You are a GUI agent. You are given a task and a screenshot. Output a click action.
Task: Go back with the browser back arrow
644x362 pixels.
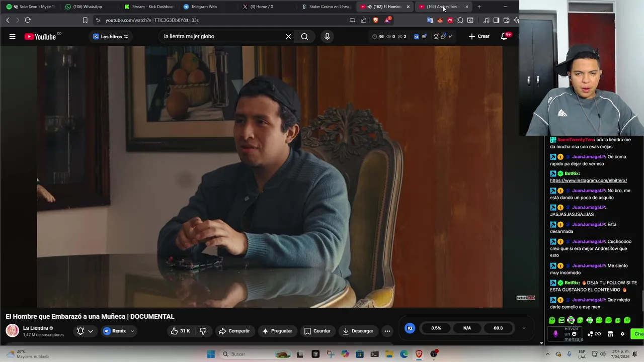(x=8, y=20)
